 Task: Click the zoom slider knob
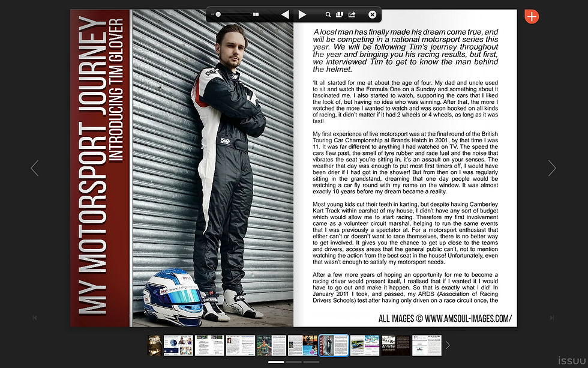coord(218,14)
